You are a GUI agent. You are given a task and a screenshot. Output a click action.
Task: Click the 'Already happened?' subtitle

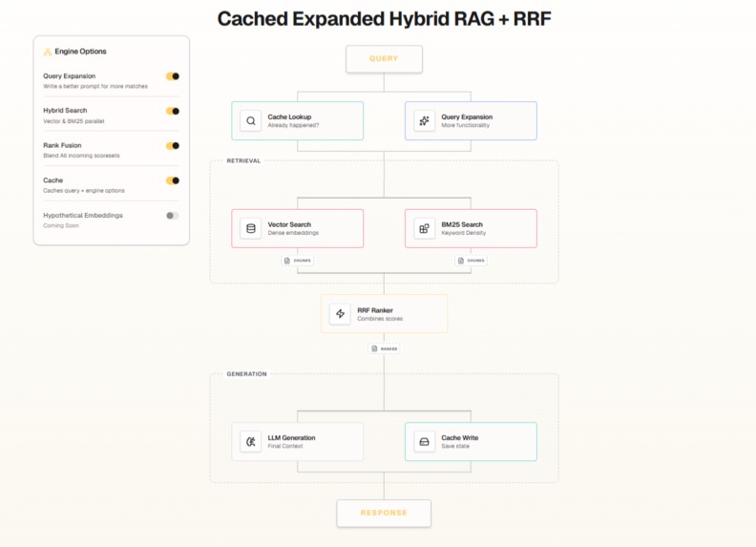294,125
